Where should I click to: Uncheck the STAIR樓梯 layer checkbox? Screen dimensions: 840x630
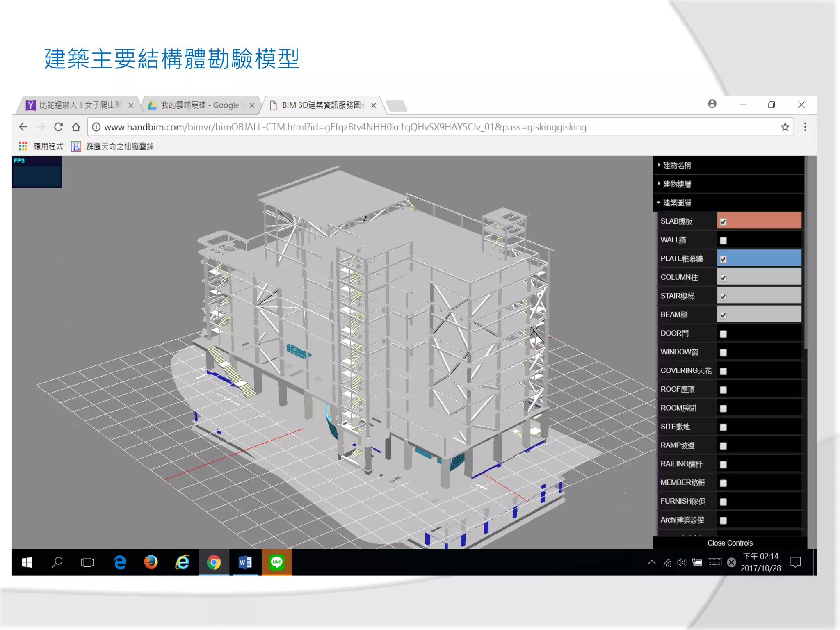pos(724,297)
